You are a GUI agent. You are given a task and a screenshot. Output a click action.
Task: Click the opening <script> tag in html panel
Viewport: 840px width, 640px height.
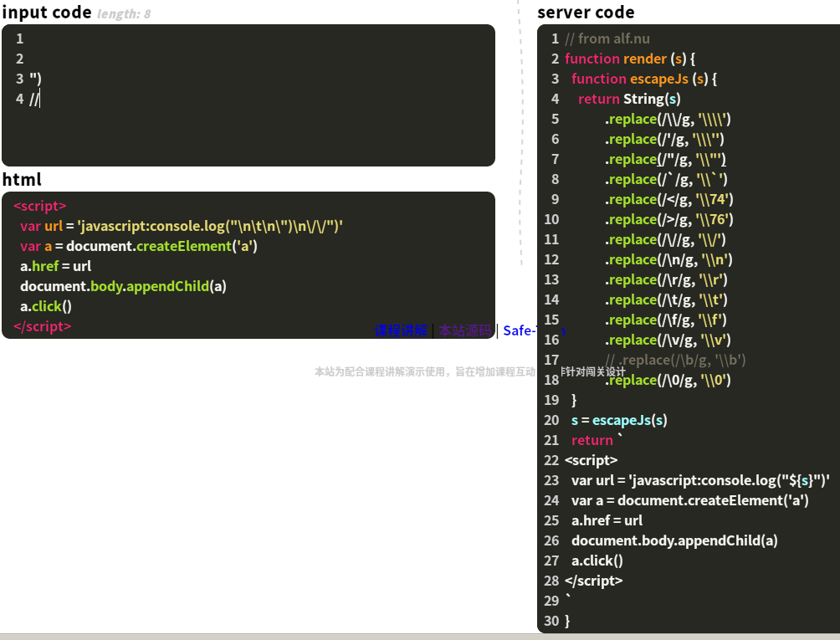coord(39,206)
